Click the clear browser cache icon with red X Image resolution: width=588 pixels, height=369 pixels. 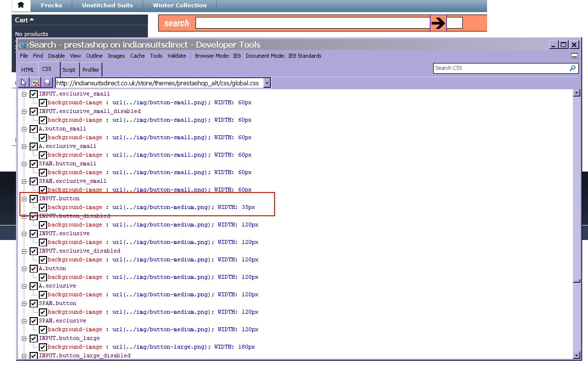point(35,83)
